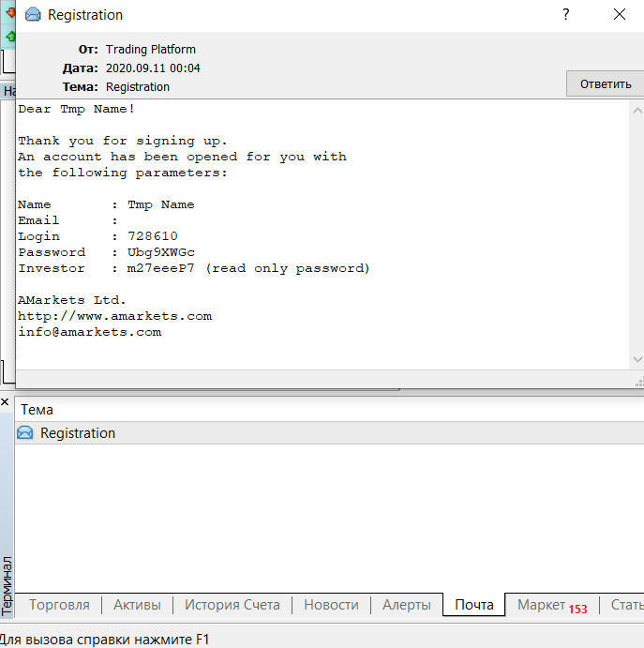Click the password value Ubg9XWGc
The height and width of the screenshot is (648, 644).
(160, 252)
